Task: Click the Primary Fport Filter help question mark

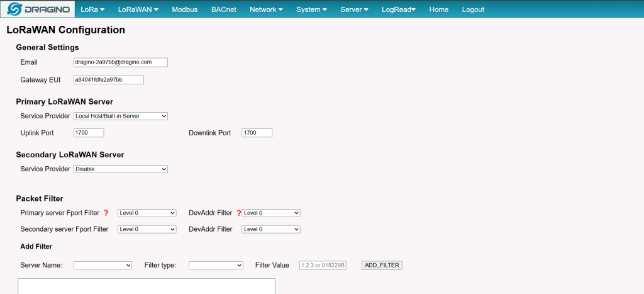Action: (106, 213)
